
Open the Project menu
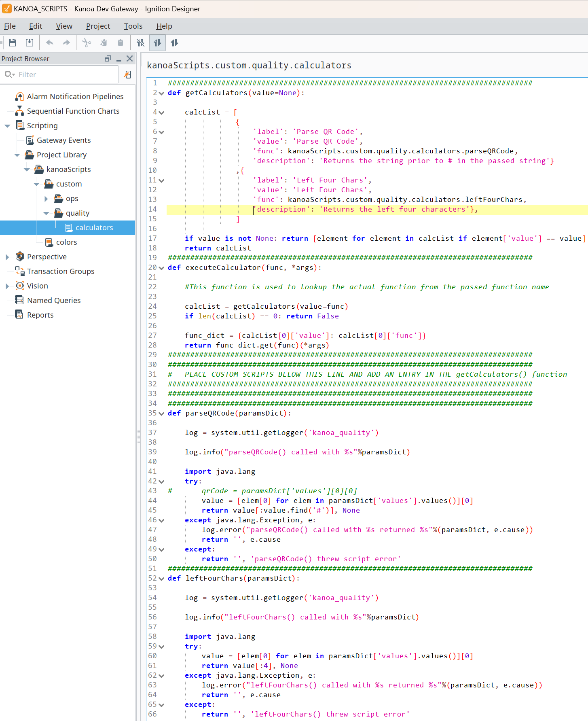click(98, 26)
